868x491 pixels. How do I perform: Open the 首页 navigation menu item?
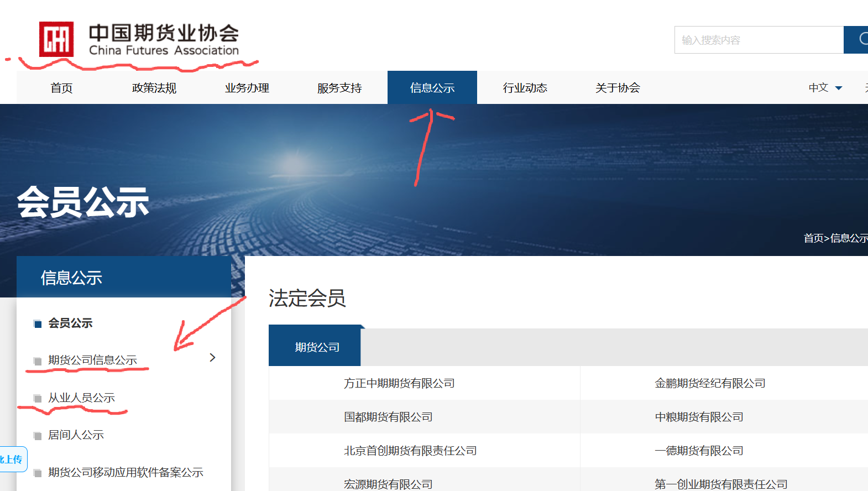(61, 88)
